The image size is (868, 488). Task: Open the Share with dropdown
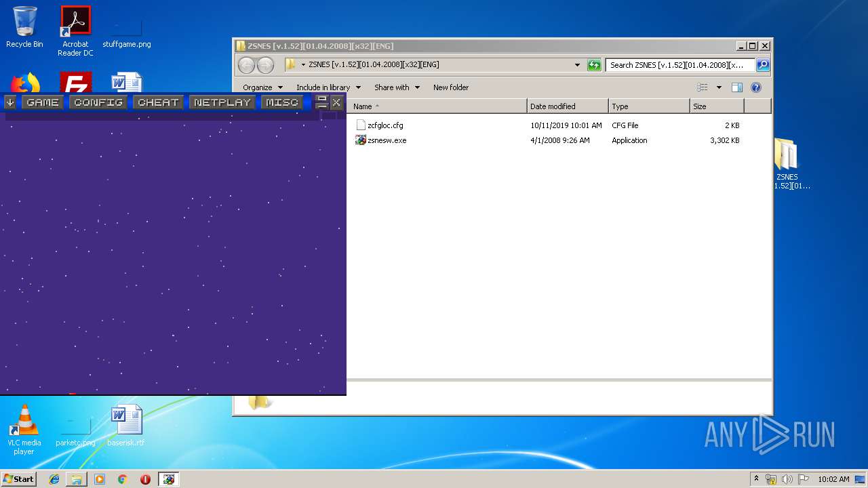[397, 87]
